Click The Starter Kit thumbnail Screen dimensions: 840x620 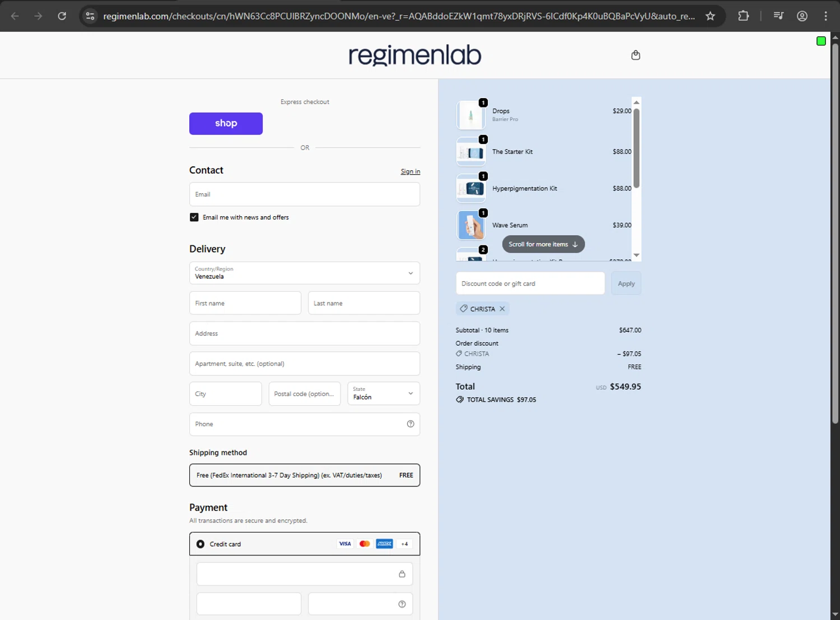point(471,152)
